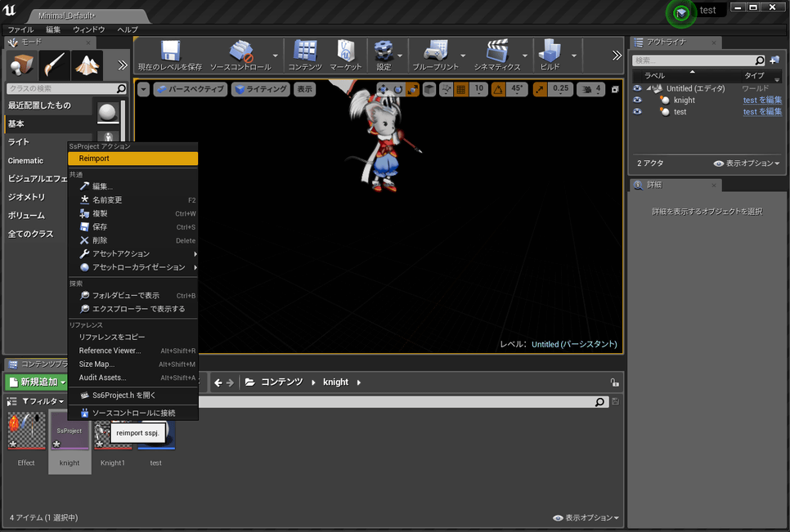Click the Untitled persistent level link
790x532 pixels.
(x=574, y=344)
